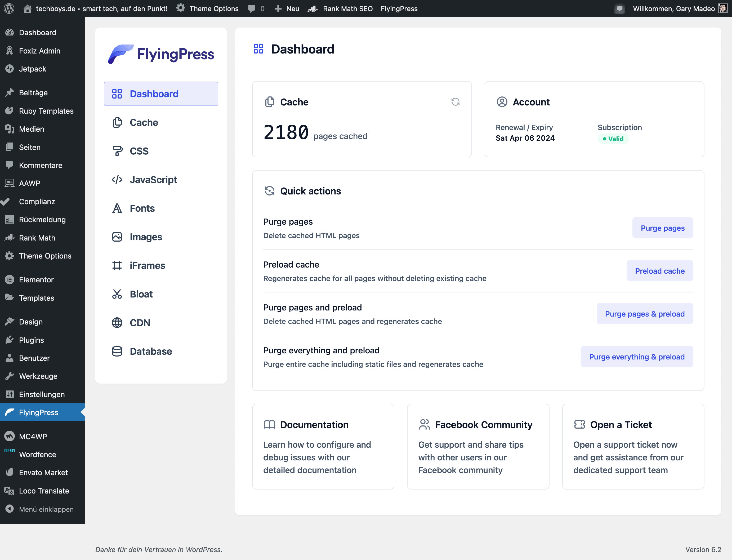The width and height of the screenshot is (732, 560).
Task: Click the FlyingPress logo
Action: tap(161, 54)
